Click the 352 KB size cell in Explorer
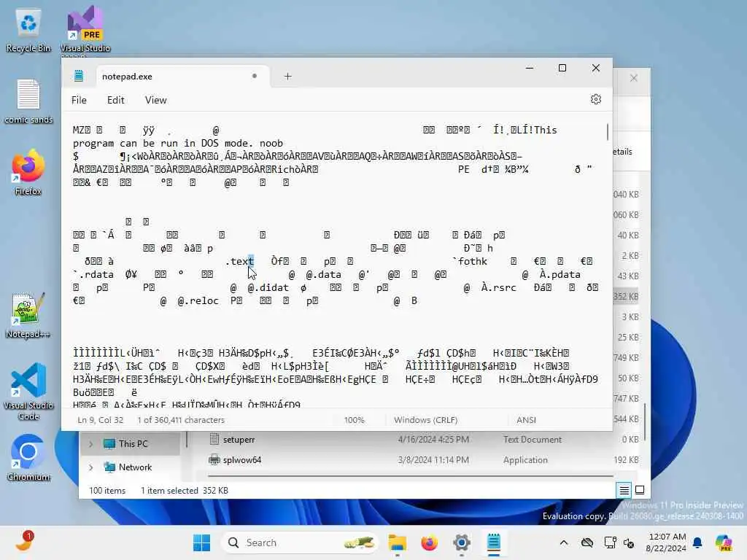The height and width of the screenshot is (560, 747). [x=625, y=296]
